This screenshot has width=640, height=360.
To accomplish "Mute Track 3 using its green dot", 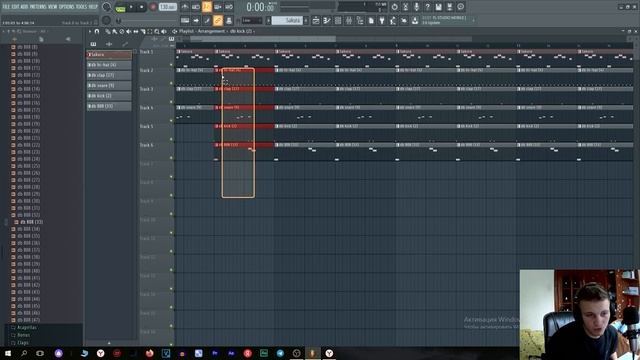I will click(171, 102).
